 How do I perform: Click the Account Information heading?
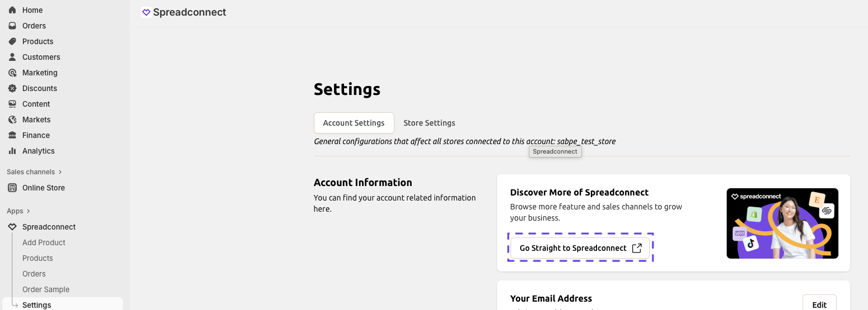363,183
